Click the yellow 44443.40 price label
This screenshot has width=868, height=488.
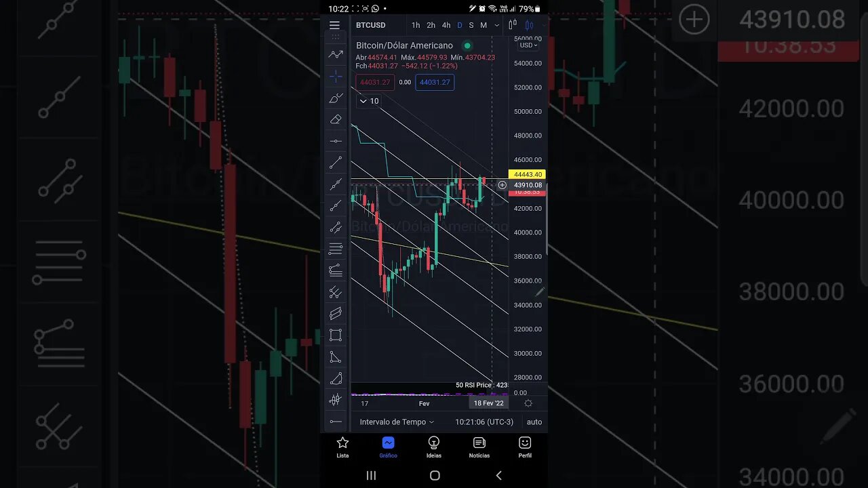pyautogui.click(x=526, y=175)
